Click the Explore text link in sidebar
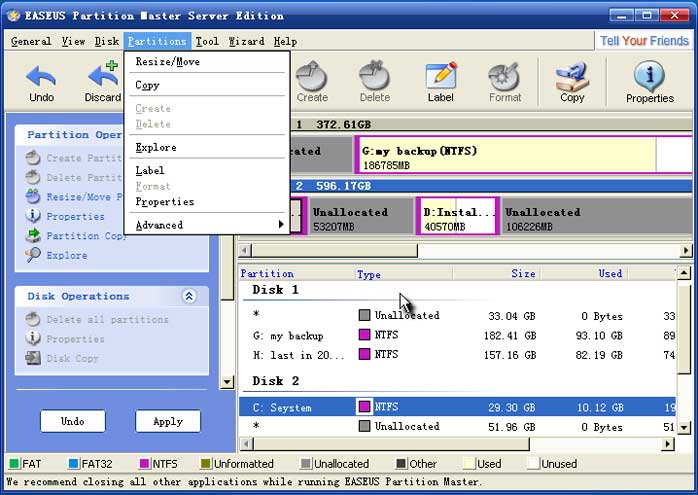The width and height of the screenshot is (698, 495). click(67, 256)
